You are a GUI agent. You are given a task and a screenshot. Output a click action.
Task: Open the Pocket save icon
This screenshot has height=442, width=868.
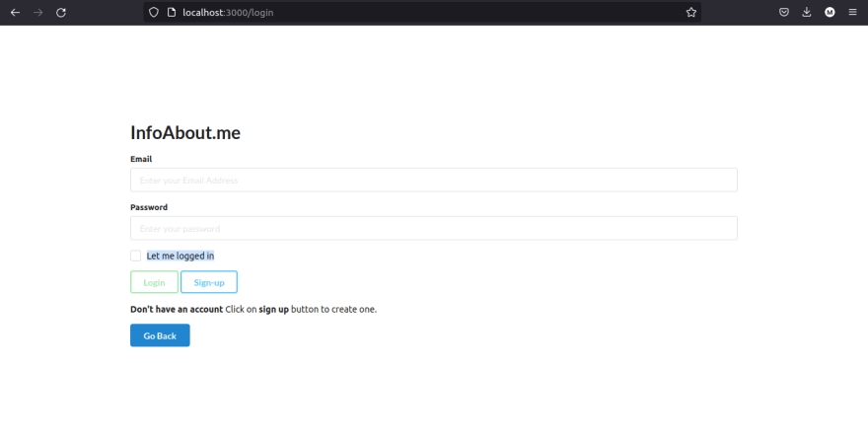[784, 12]
